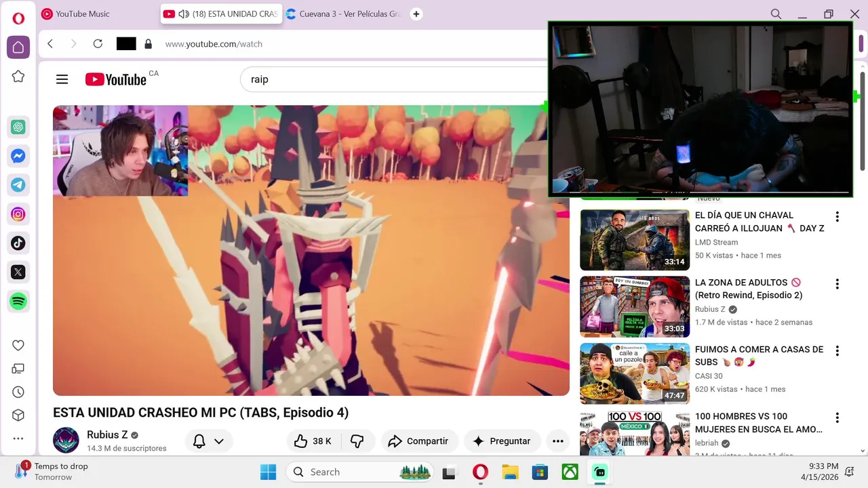
Task: Open options menu for LA ZONA DE ADULTOS video
Action: click(837, 284)
